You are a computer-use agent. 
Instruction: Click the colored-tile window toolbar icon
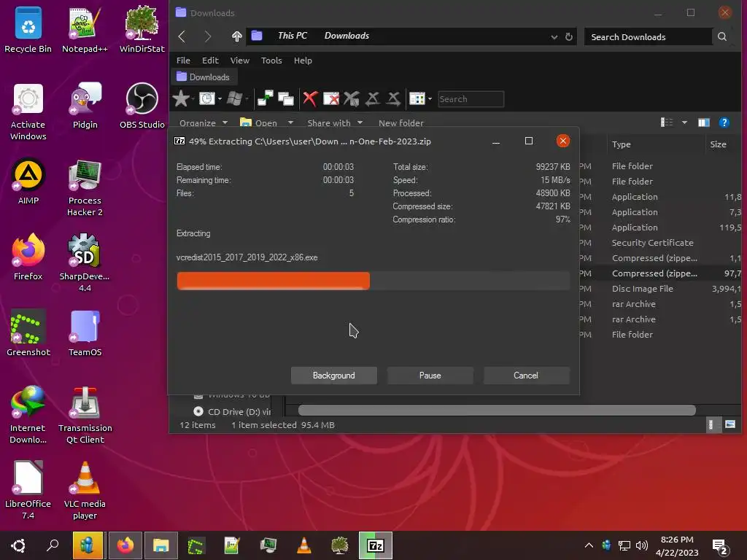pos(417,98)
